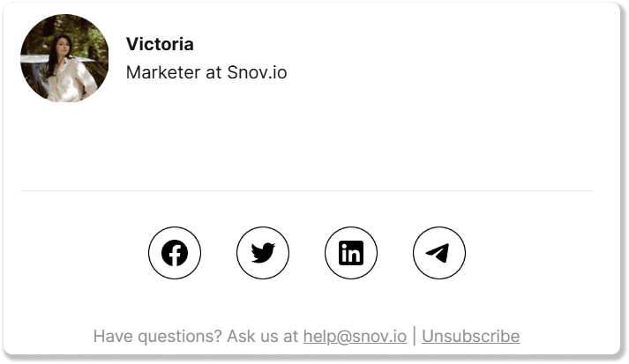Click Victoria's round profile photo
Image resolution: width=629 pixels, height=364 pixels.
tap(64, 58)
